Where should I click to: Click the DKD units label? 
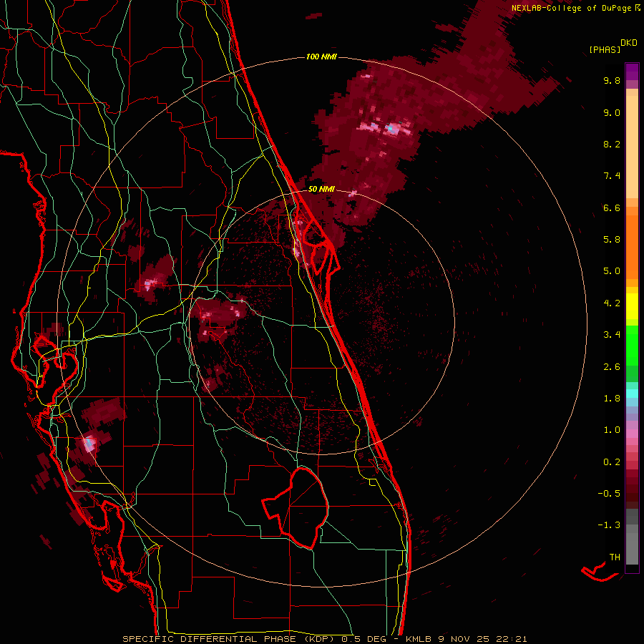(629, 43)
